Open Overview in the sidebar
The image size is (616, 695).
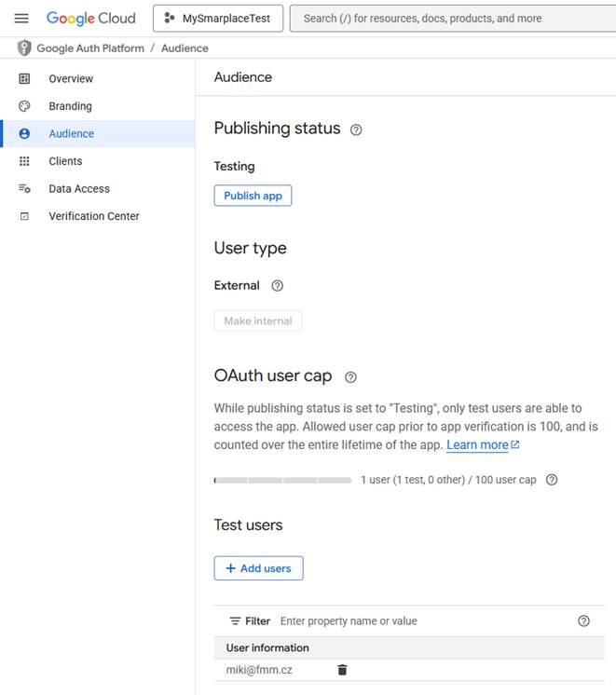[x=71, y=79]
